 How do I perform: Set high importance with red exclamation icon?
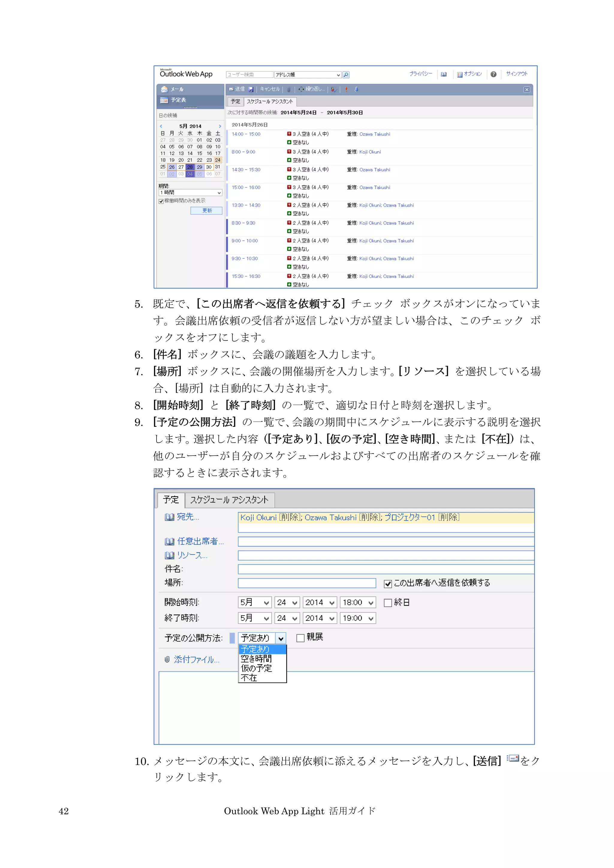(346, 90)
